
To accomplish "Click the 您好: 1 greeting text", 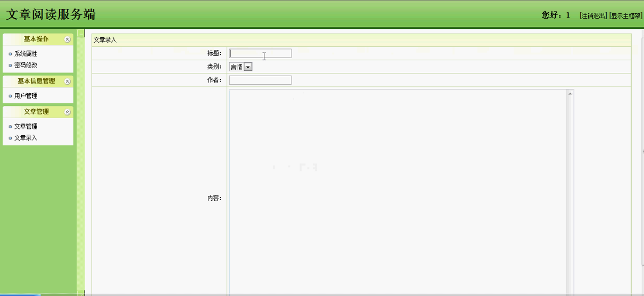I will coord(556,15).
